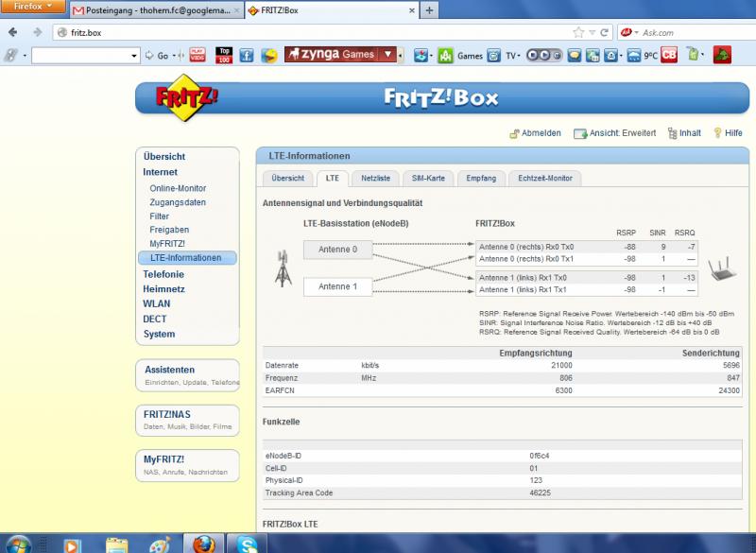The width and height of the screenshot is (756, 553).
Task: Click the Facebook toolbar icon
Action: point(247,56)
